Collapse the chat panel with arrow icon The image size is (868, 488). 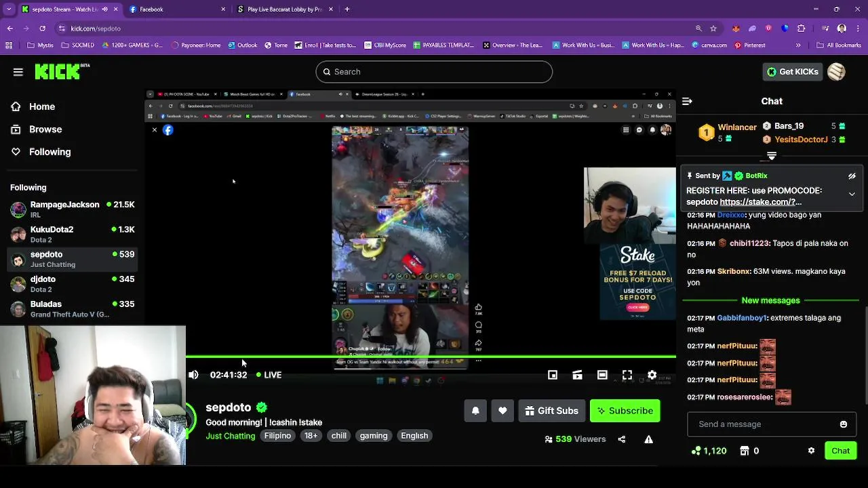pyautogui.click(x=687, y=101)
